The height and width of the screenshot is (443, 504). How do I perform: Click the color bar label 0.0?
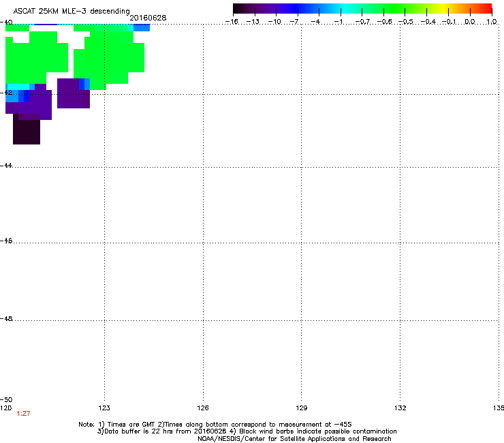(x=470, y=22)
